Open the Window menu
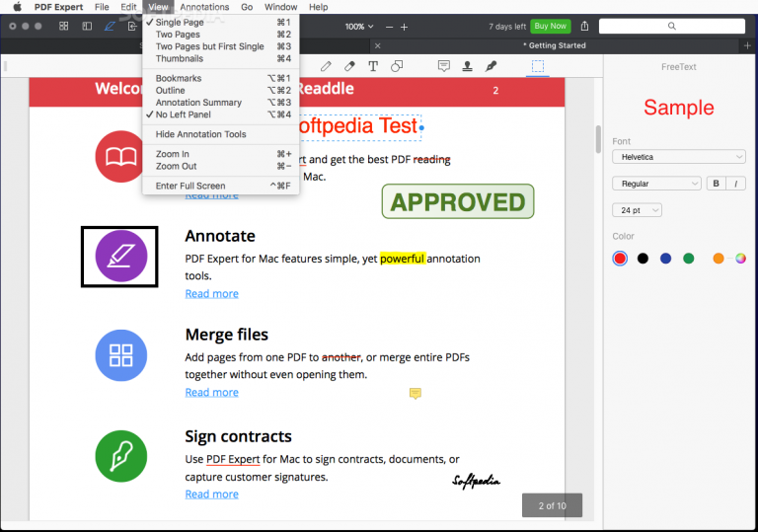Image resolution: width=758 pixels, height=532 pixels. point(280,7)
